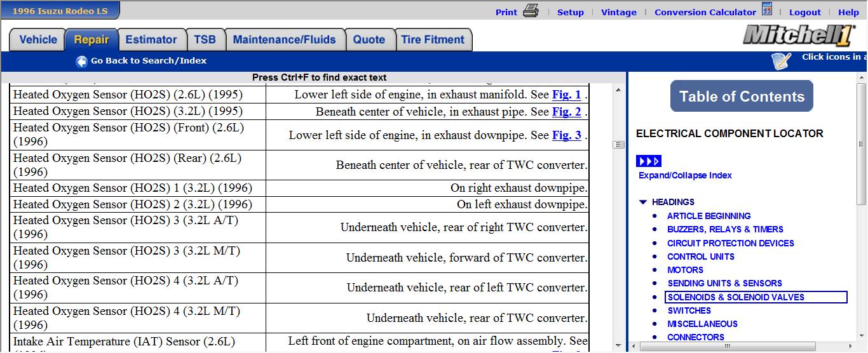Click the Heated Oxygen Sensor (HO2S) (2.6L) (1995) cell

tap(137, 95)
